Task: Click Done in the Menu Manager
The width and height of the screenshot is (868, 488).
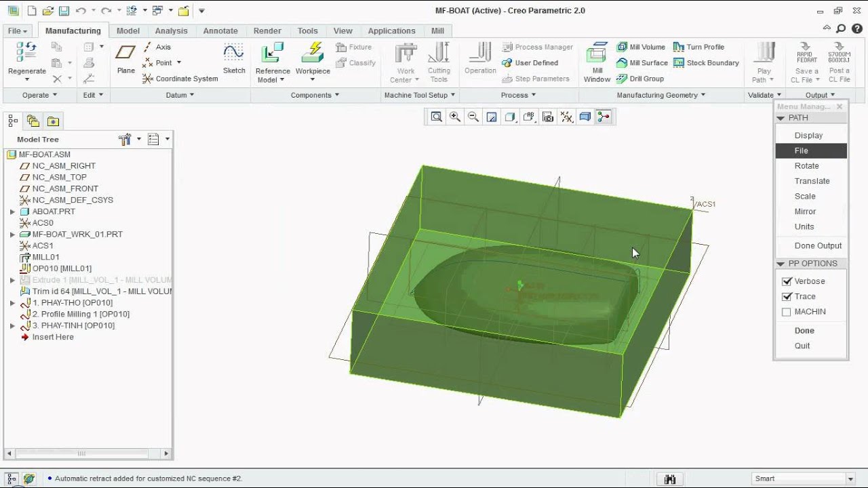Action: pos(804,331)
